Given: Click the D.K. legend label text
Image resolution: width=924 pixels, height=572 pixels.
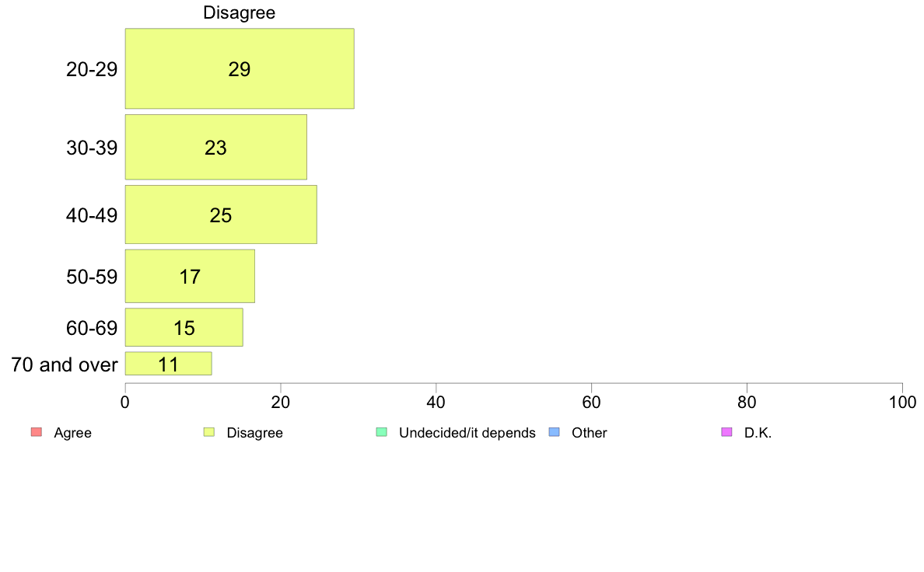Looking at the screenshot, I should [x=758, y=433].
